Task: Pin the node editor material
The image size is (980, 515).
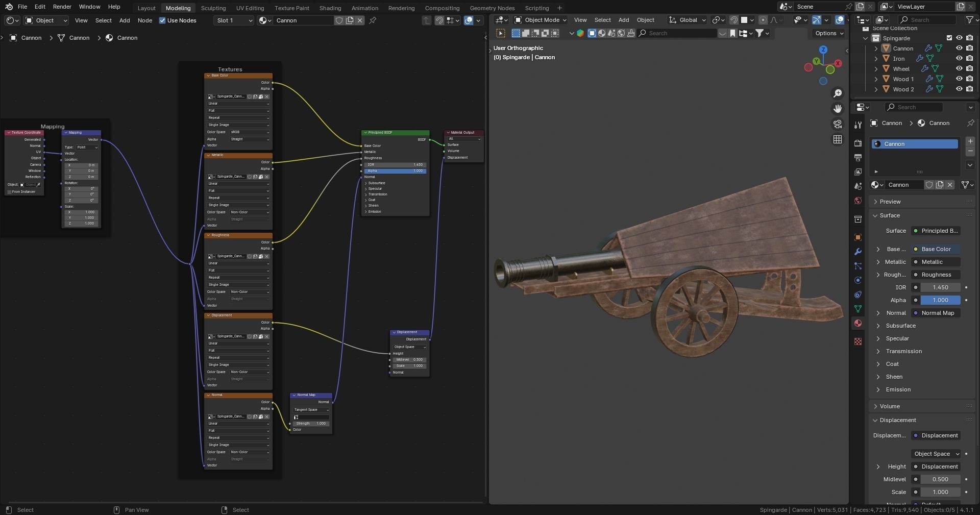Action: 373,20
